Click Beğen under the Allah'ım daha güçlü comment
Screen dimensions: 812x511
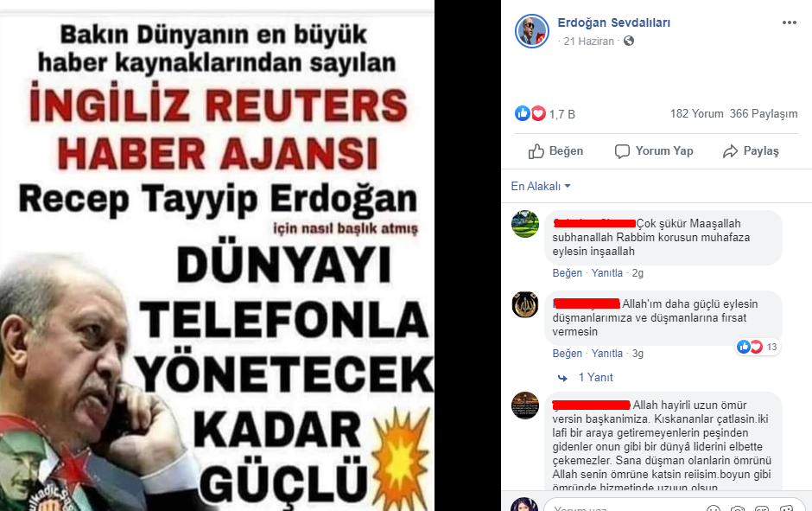tap(567, 353)
